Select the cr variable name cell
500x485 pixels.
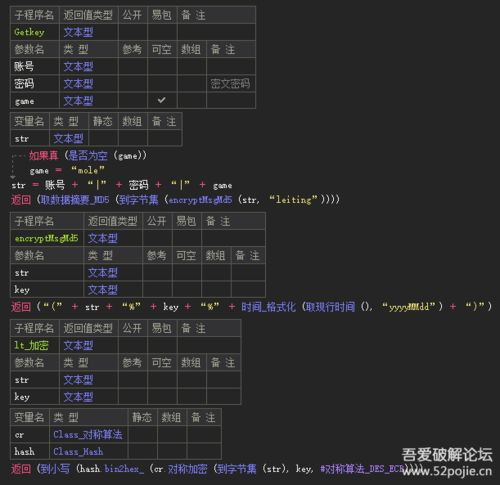[30, 435]
